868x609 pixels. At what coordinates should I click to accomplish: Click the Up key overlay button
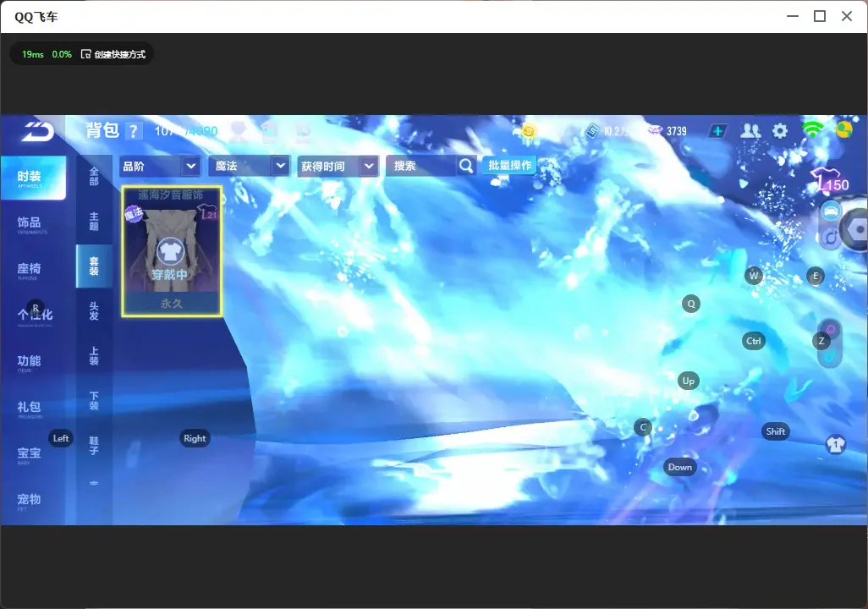688,381
